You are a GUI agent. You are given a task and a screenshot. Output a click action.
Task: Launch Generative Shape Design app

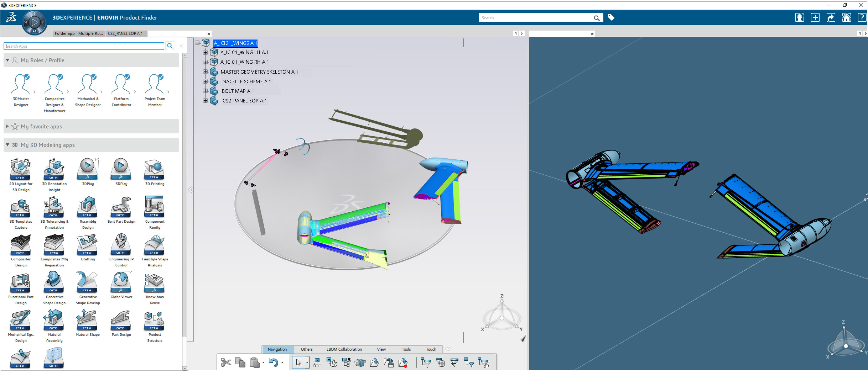54,288
